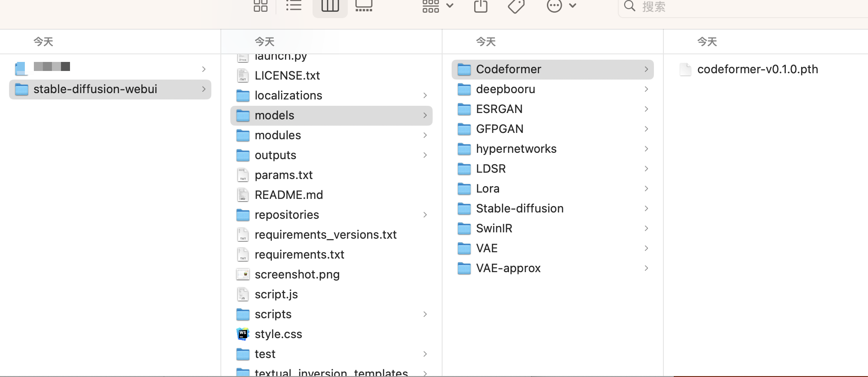Select the Codeformer folder
This screenshot has width=868, height=377.
[553, 69]
